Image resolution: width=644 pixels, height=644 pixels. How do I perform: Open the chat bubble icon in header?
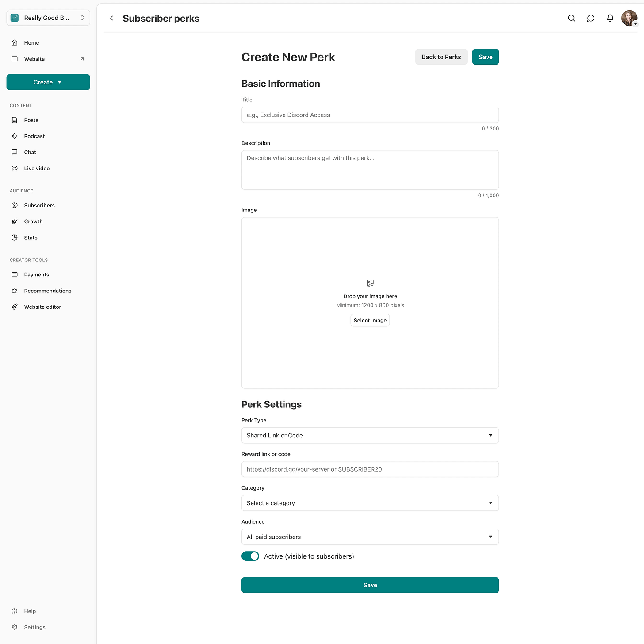pyautogui.click(x=590, y=18)
